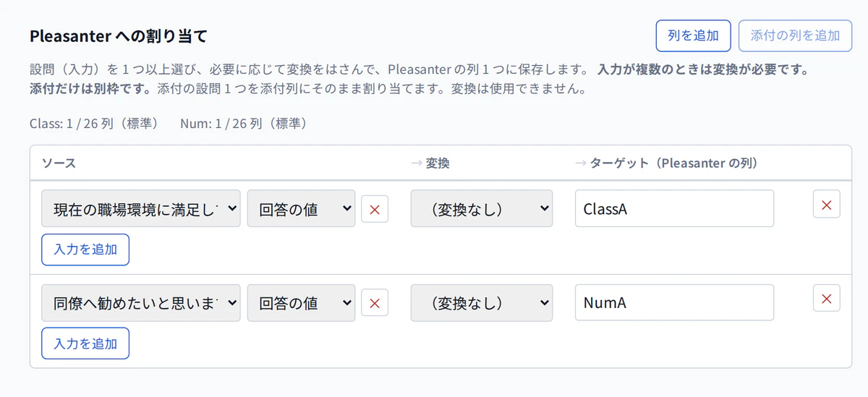Focus the NumA target column field
868x397 pixels.
(x=675, y=303)
